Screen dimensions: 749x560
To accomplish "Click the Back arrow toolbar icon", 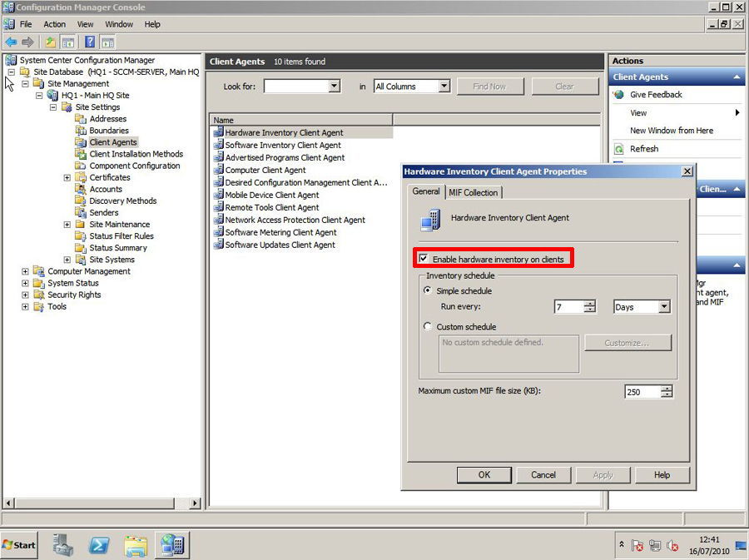I will (x=11, y=42).
